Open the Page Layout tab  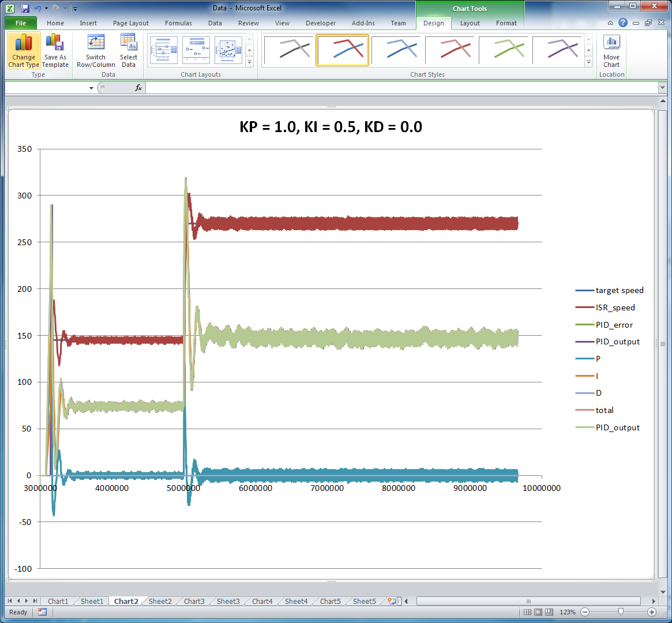coord(131,23)
